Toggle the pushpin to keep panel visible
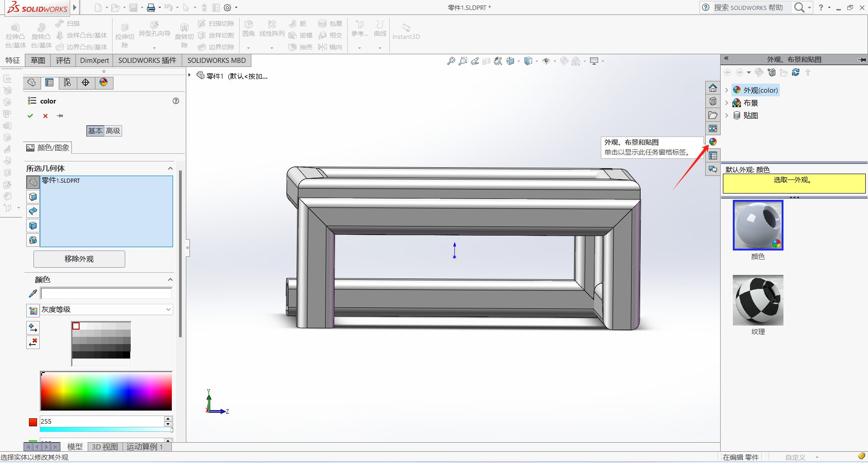The image size is (868, 463). [x=60, y=116]
